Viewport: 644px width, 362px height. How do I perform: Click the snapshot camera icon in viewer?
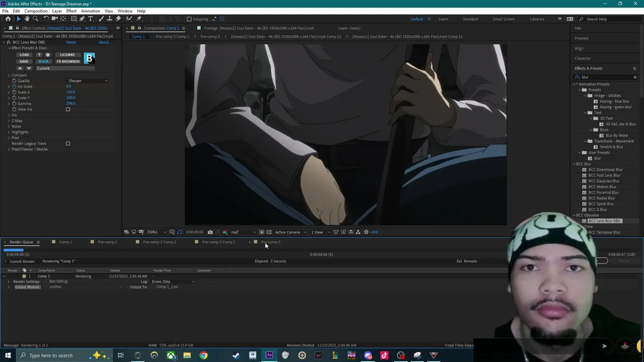pyautogui.click(x=210, y=232)
